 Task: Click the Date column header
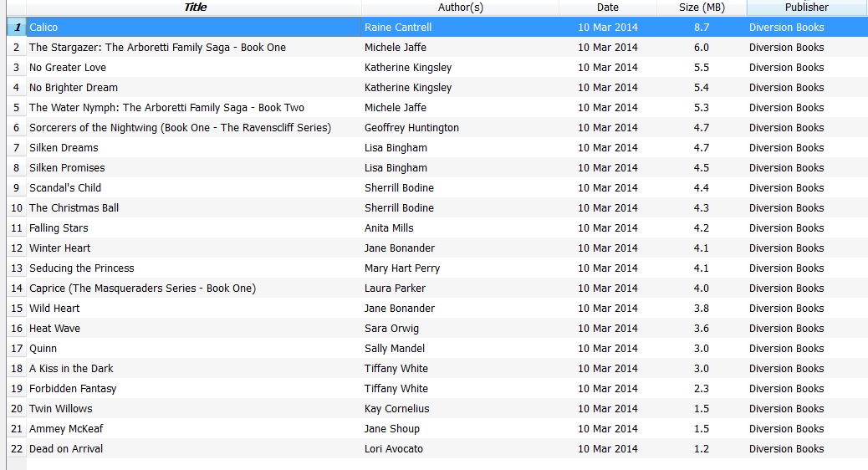click(608, 8)
